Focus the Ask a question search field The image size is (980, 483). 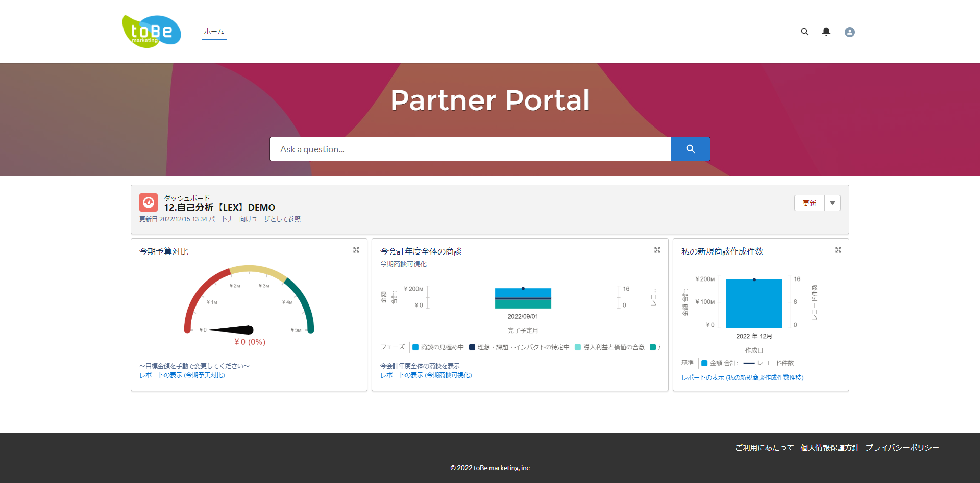click(470, 149)
